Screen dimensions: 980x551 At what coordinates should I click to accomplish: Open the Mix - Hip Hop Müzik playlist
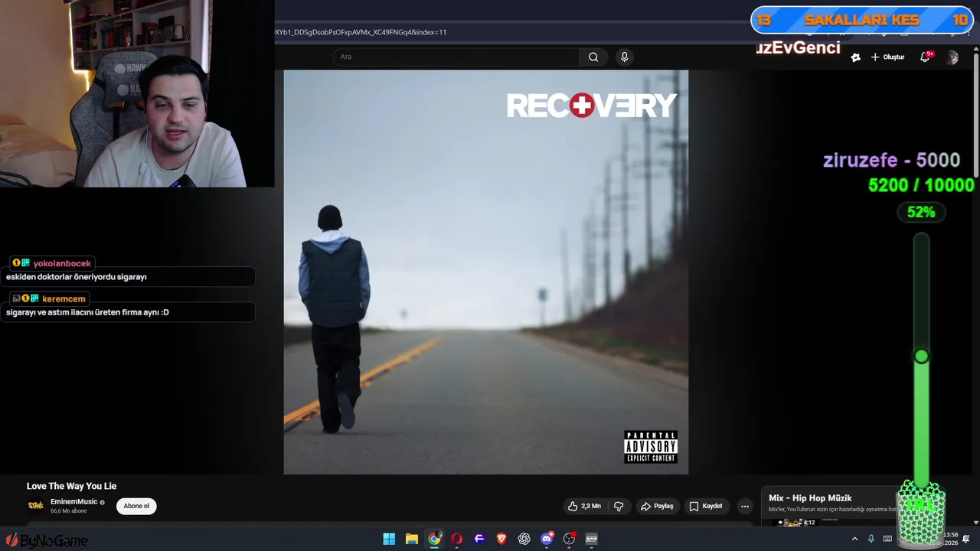810,498
